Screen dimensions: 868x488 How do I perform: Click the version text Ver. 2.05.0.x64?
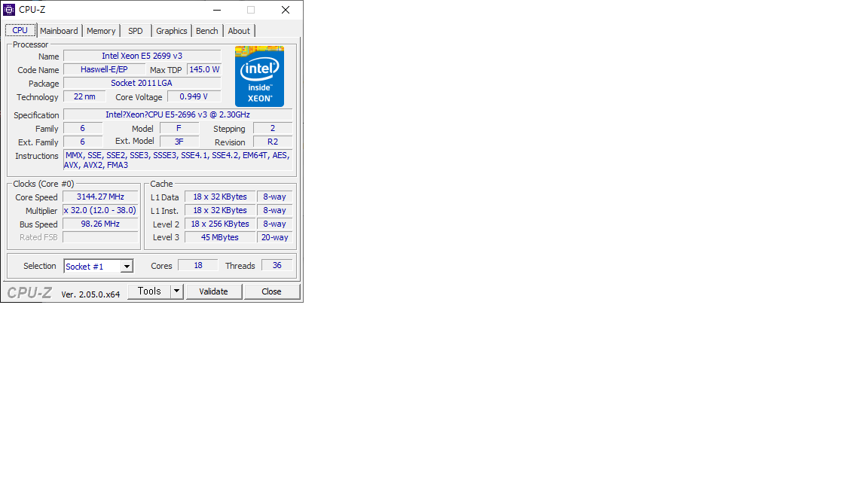coord(90,294)
